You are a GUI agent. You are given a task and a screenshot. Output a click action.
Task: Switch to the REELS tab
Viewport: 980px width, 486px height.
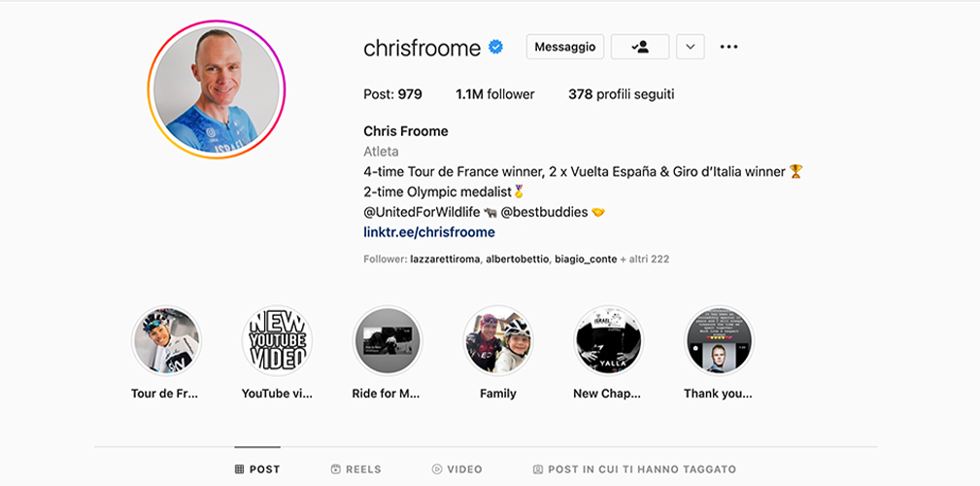(x=355, y=469)
